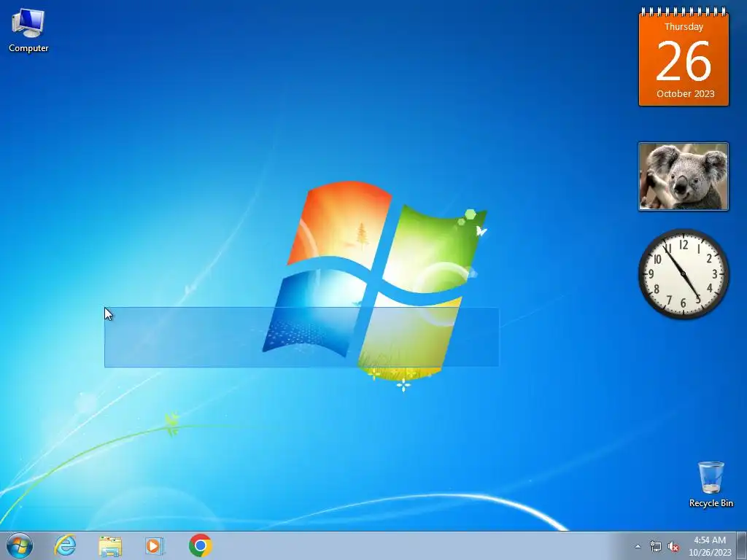
Task: Show hidden tray icons arrow
Action: (638, 547)
